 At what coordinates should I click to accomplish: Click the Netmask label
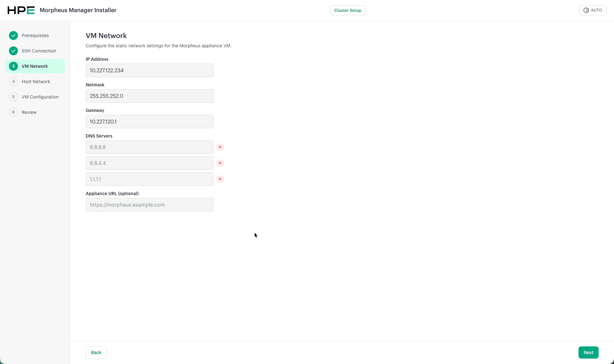[x=95, y=85]
